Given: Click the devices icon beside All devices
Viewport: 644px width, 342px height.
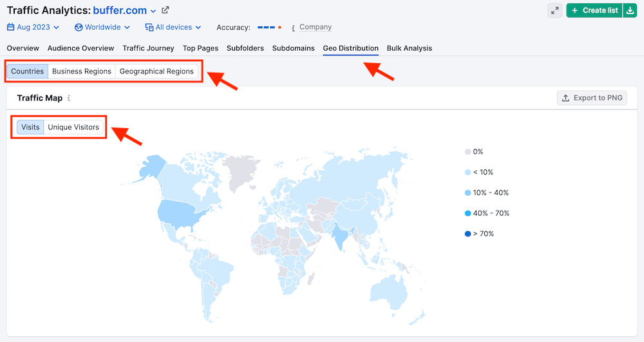Looking at the screenshot, I should click(x=149, y=28).
